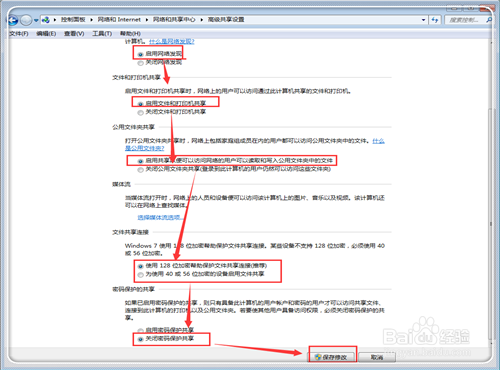Click the 文件和打印机共享 section heading

click(x=136, y=77)
